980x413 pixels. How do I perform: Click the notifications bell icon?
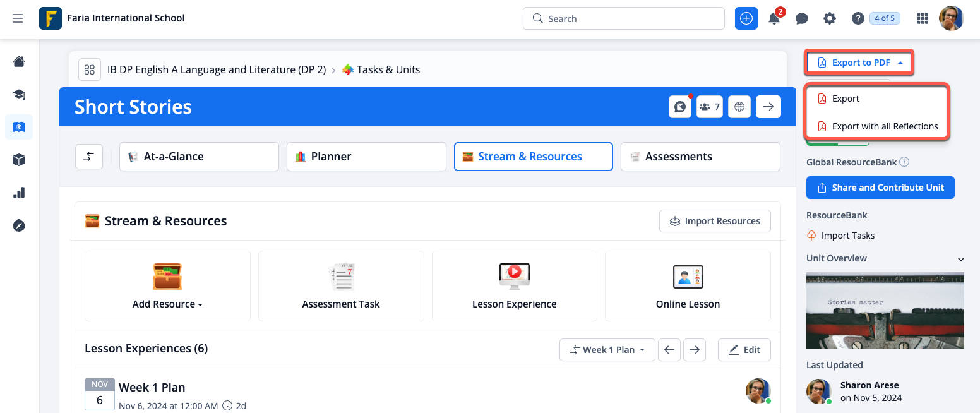[774, 19]
